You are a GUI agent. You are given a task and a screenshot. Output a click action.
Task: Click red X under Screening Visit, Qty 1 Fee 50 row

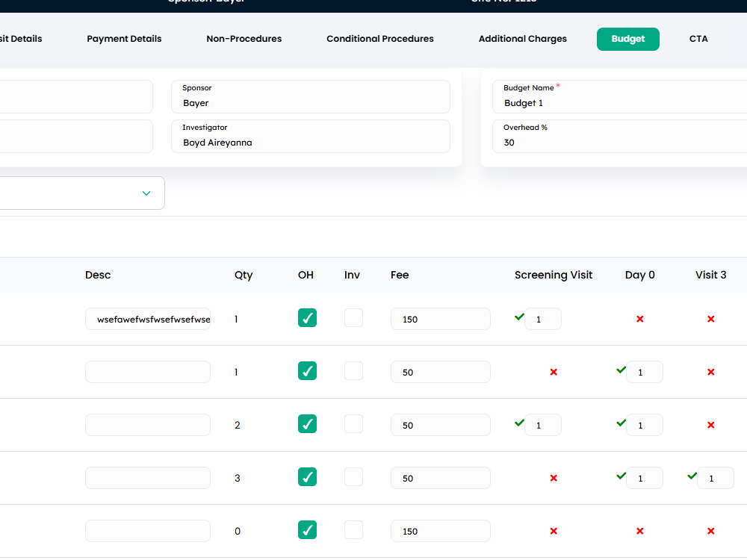click(554, 372)
